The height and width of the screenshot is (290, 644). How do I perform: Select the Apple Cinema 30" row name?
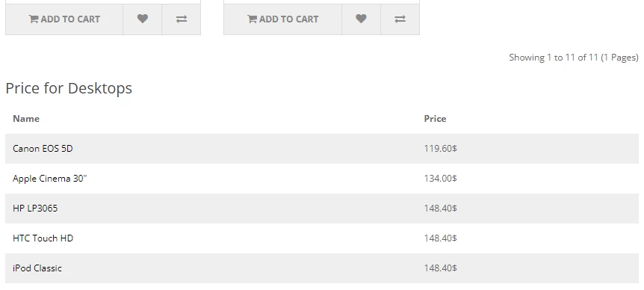pos(50,179)
